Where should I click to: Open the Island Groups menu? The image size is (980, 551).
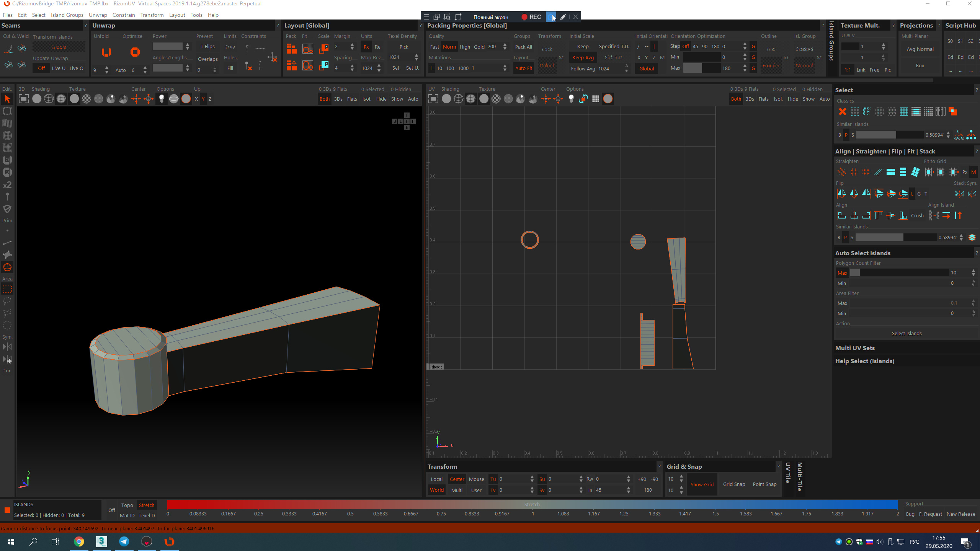pos(67,15)
